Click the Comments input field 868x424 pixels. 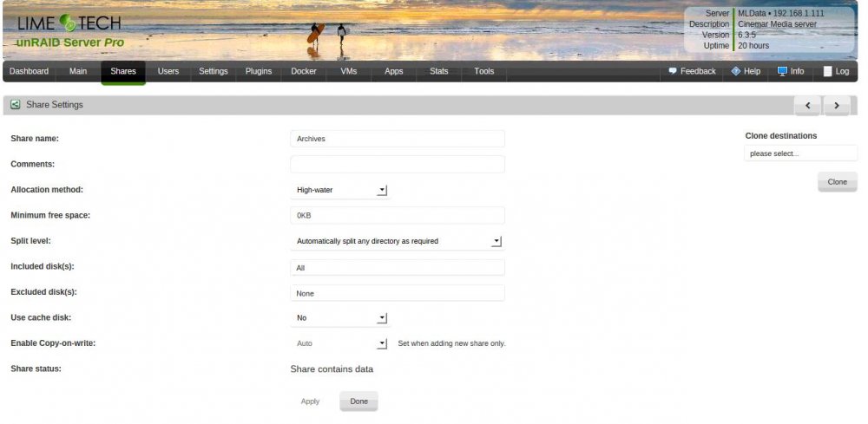point(398,164)
